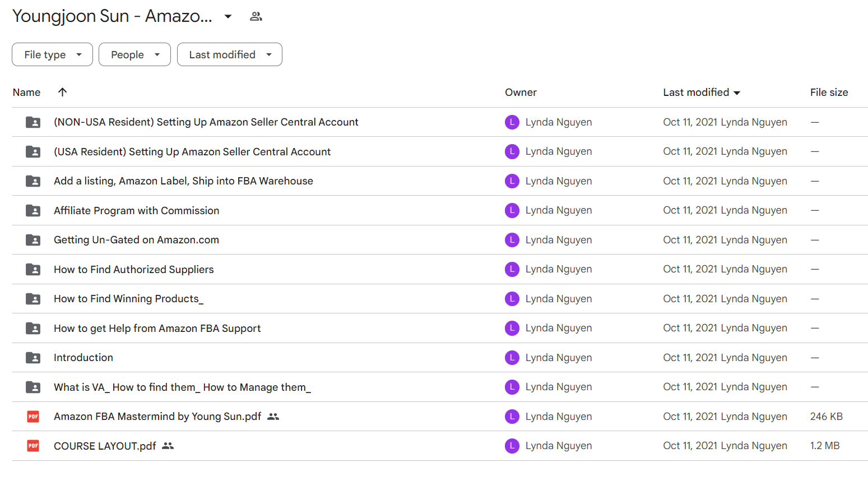Click owner avatar in Affiliate Program row
868x499 pixels.
point(512,210)
